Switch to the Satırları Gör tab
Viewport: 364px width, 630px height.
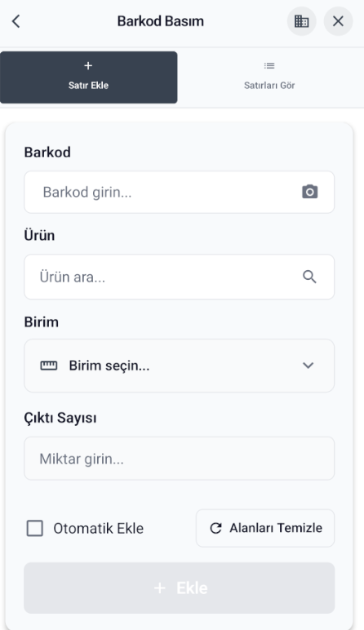pyautogui.click(x=269, y=78)
